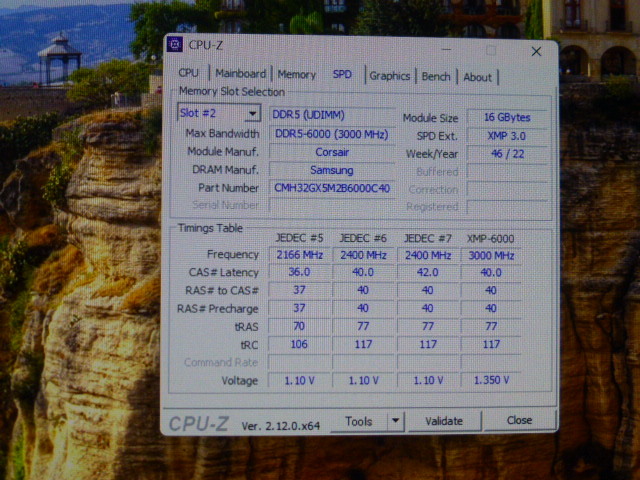Switch to the Graphics tab

390,76
